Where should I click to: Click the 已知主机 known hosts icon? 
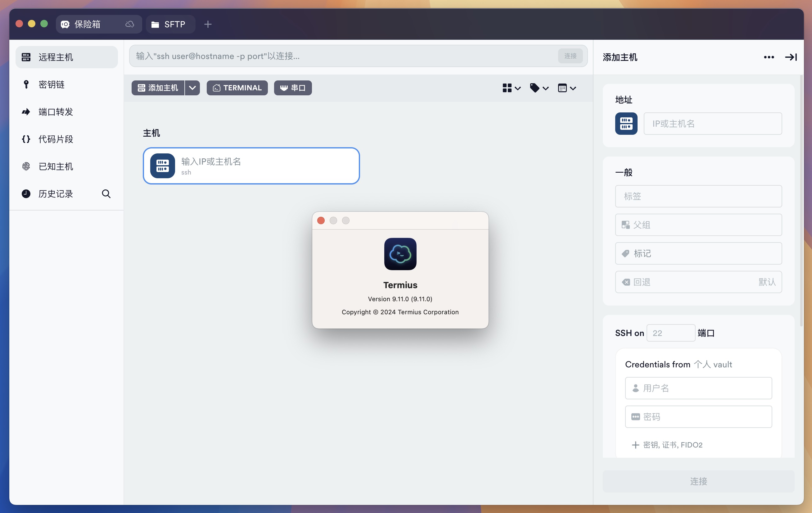27,166
